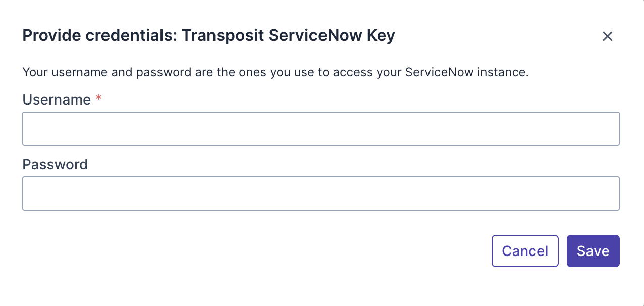Click the ServiceNow instance description text

[275, 72]
